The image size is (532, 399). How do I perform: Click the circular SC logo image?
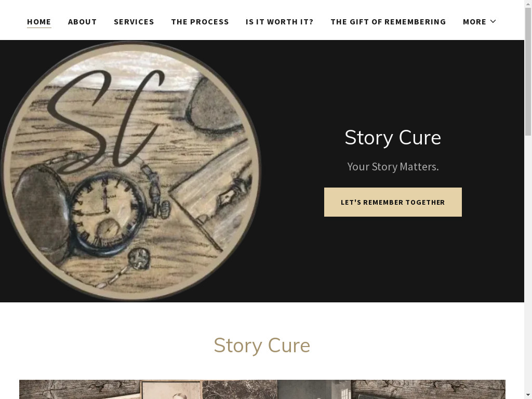tap(131, 171)
